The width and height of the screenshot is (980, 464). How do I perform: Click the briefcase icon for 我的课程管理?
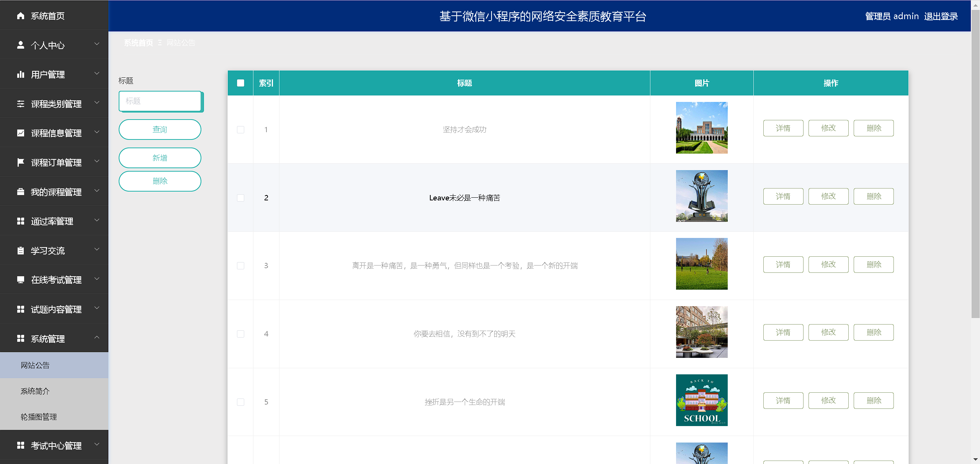21,192
